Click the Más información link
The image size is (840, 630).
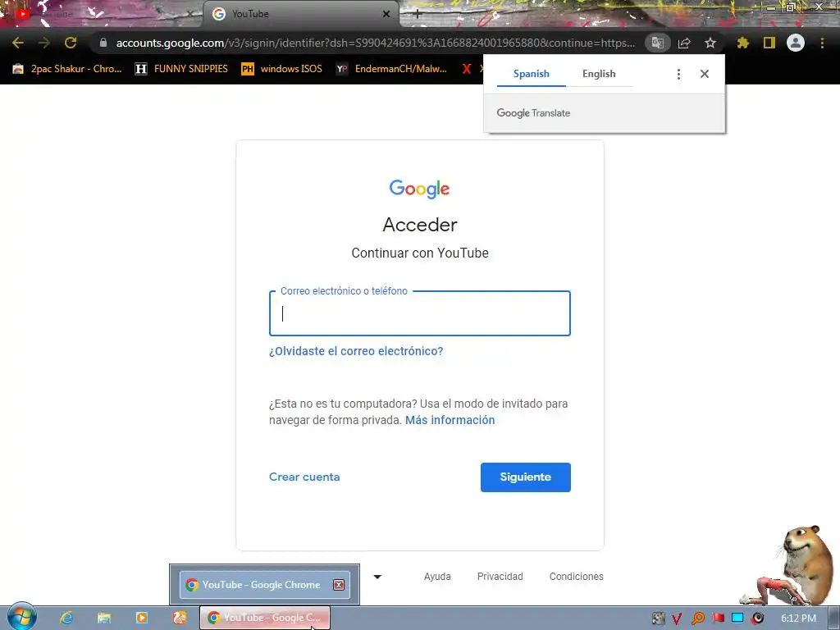(x=450, y=420)
